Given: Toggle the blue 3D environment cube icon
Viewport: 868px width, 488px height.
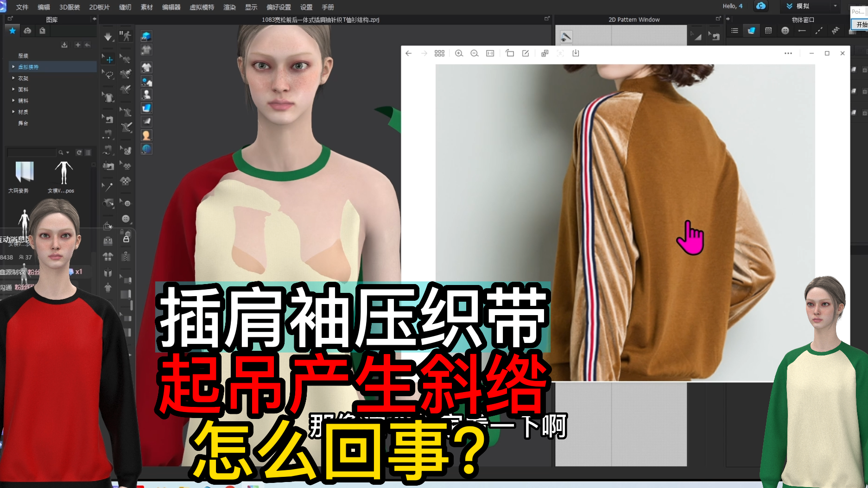Looking at the screenshot, I should 146,36.
